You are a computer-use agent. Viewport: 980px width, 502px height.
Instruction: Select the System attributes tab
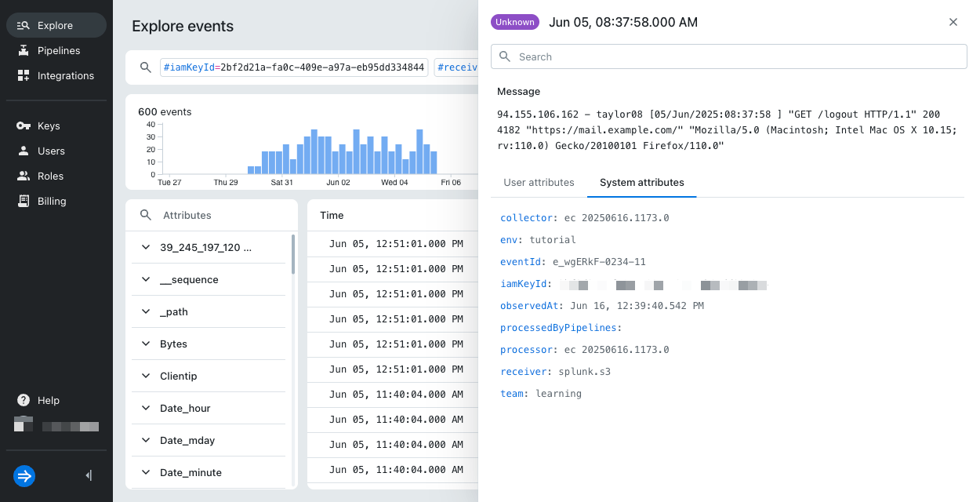click(x=642, y=182)
